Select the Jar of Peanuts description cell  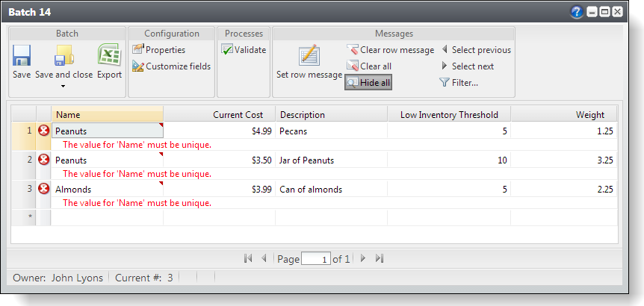pyautogui.click(x=331, y=160)
